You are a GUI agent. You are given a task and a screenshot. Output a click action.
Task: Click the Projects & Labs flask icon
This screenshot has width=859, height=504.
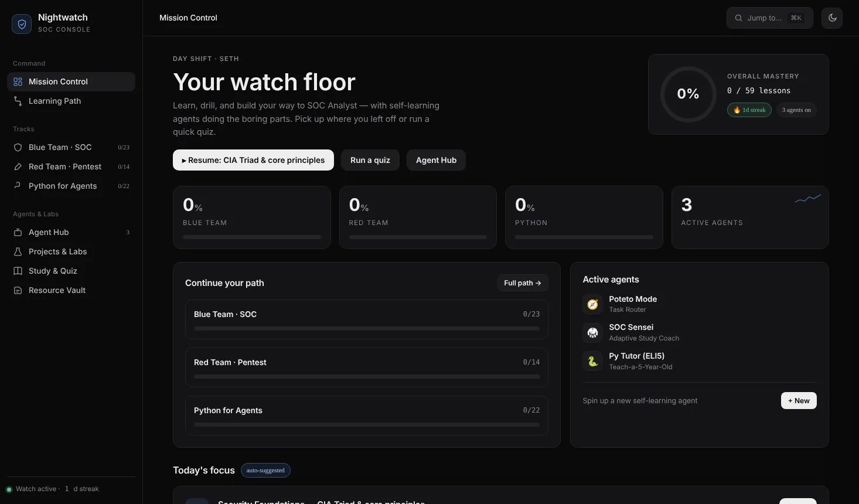pyautogui.click(x=18, y=252)
